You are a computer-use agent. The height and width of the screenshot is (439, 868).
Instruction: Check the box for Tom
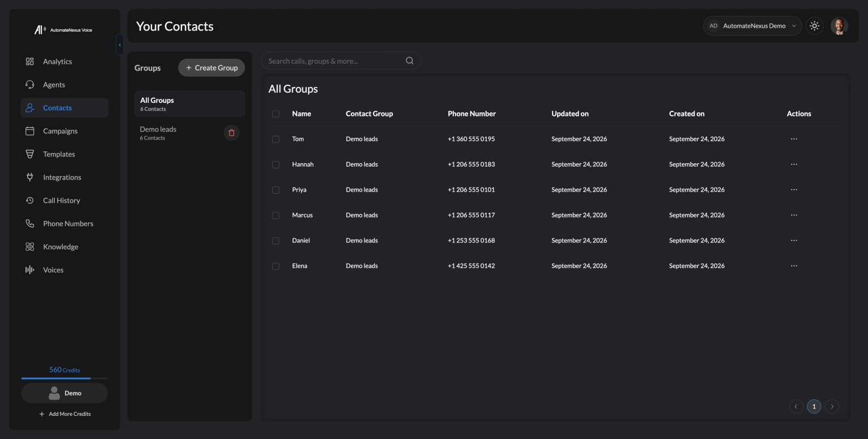click(x=276, y=139)
